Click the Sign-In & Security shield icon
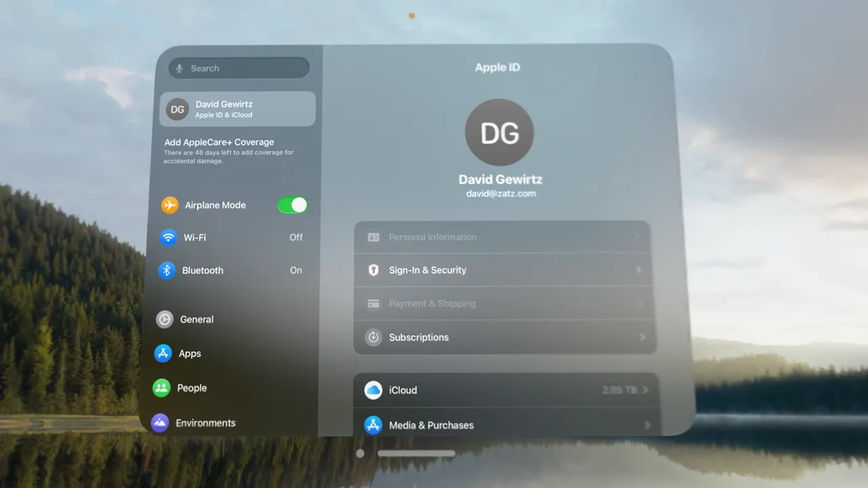The height and width of the screenshot is (488, 868). point(374,270)
